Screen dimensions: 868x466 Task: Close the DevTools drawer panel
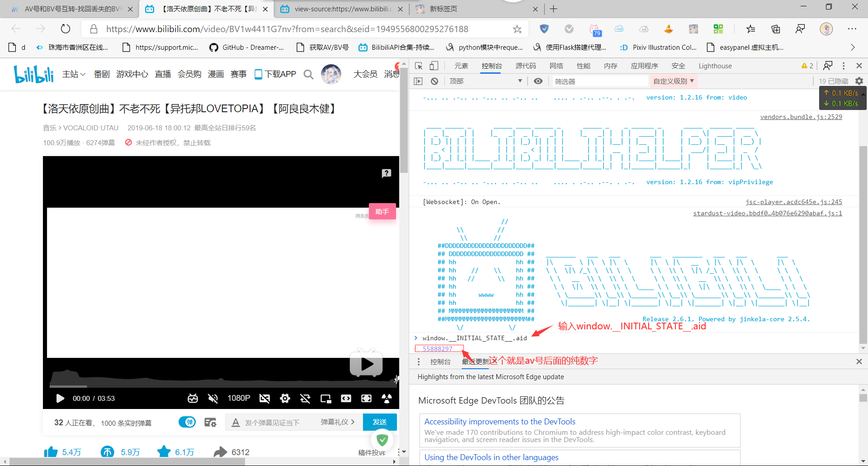pyautogui.click(x=859, y=361)
